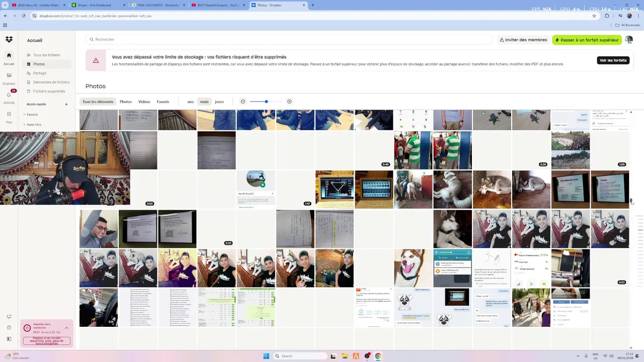
Task: Open Windows Start menu
Action: tap(266, 356)
